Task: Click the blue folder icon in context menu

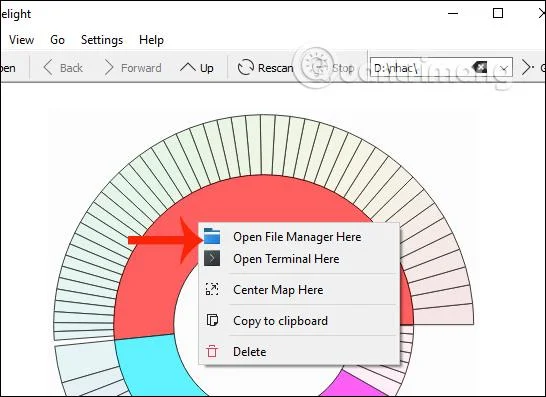Action: (x=212, y=236)
